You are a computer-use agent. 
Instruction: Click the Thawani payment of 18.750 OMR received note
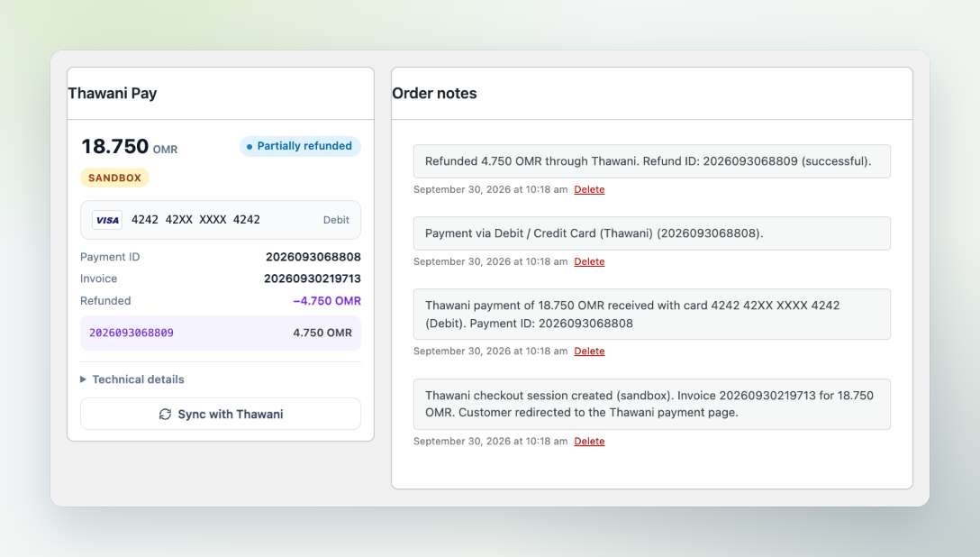coord(652,315)
